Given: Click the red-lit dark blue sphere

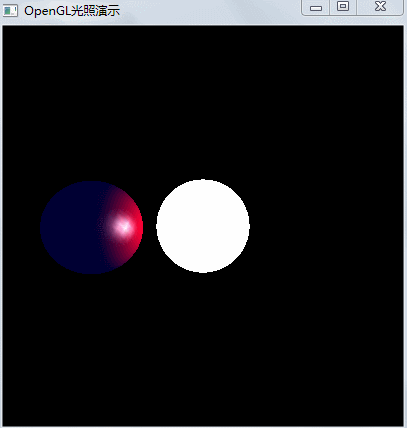Looking at the screenshot, I should [x=92, y=228].
